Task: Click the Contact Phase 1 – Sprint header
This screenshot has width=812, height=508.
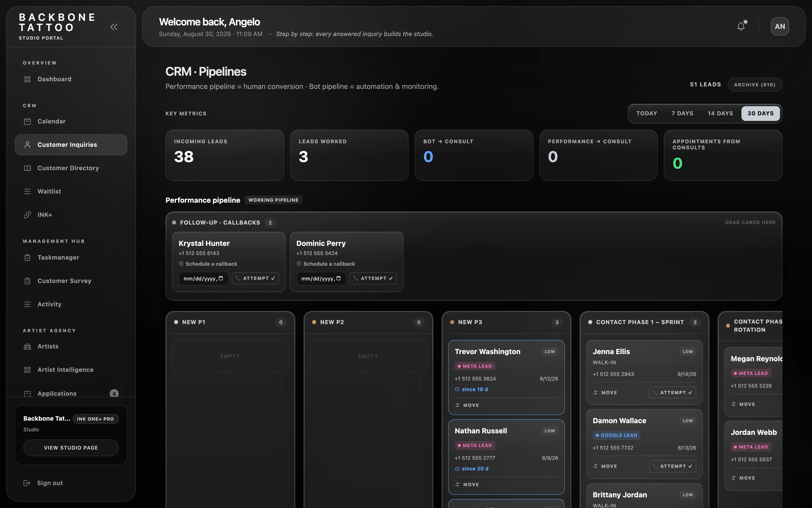Action: 644,322
